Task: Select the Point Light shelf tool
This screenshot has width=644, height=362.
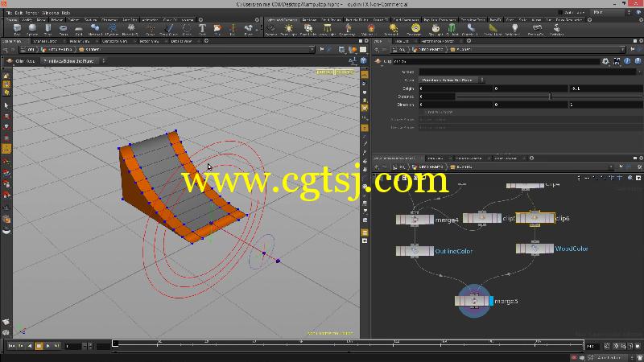Action: tap(288, 29)
